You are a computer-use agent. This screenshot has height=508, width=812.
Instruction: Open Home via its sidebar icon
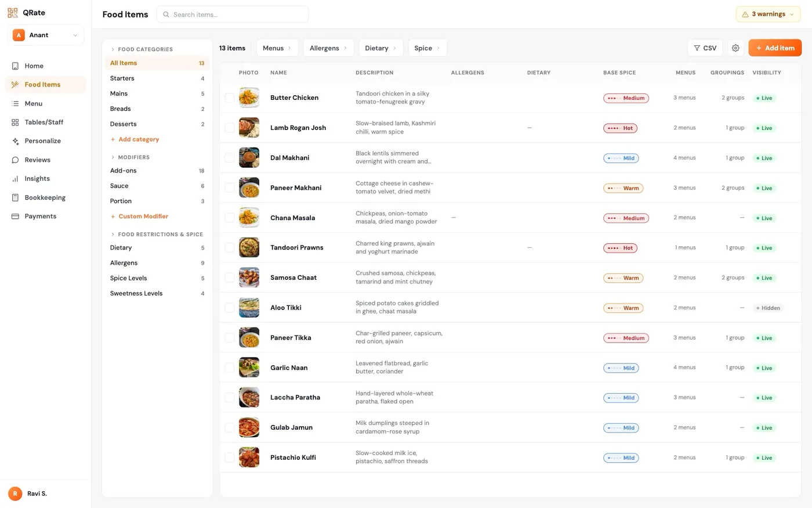coord(15,66)
